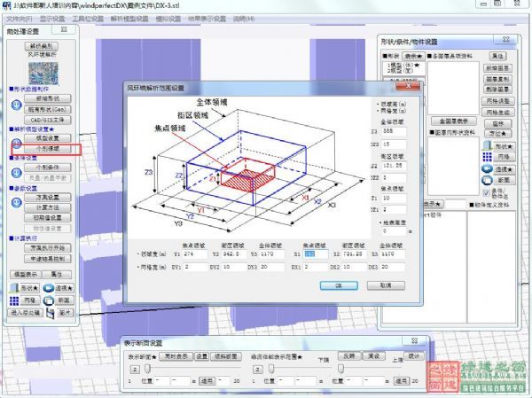Click the highlighted 个别建模 button

[x=47, y=151]
